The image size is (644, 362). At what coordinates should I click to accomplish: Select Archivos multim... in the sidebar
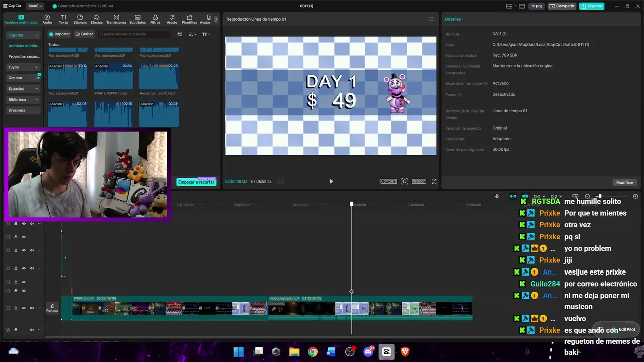(24, 46)
